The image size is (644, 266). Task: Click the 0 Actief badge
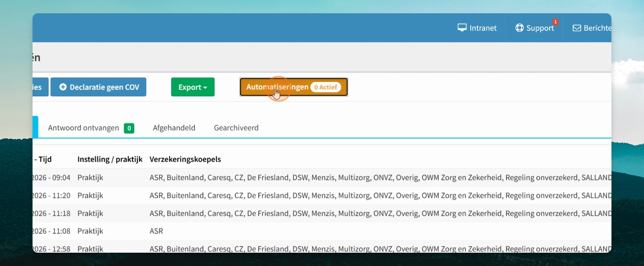326,87
